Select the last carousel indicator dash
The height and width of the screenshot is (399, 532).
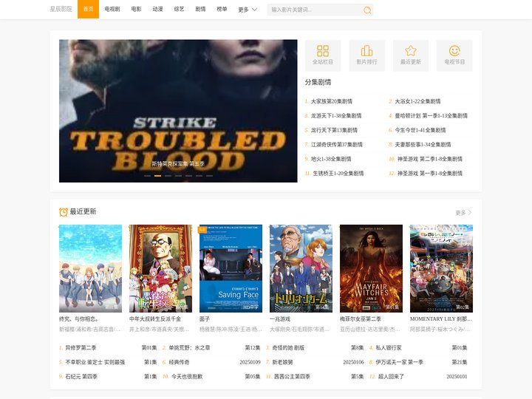209,176
